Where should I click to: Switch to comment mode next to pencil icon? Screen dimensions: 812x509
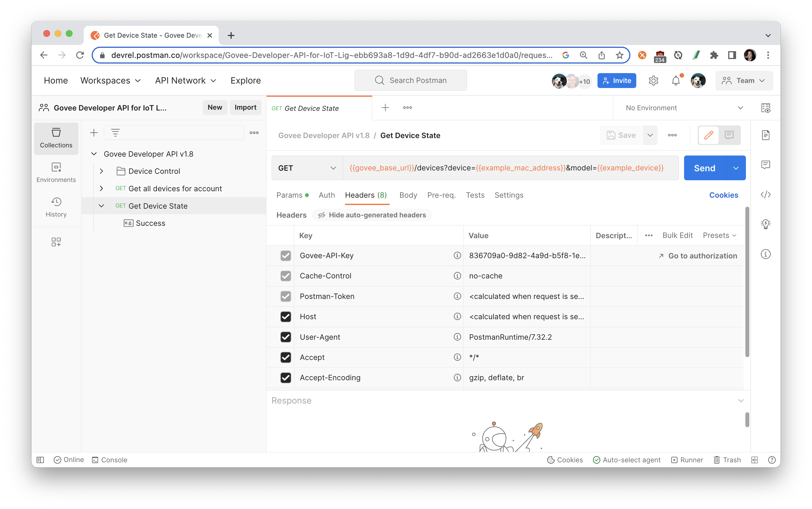tap(729, 135)
